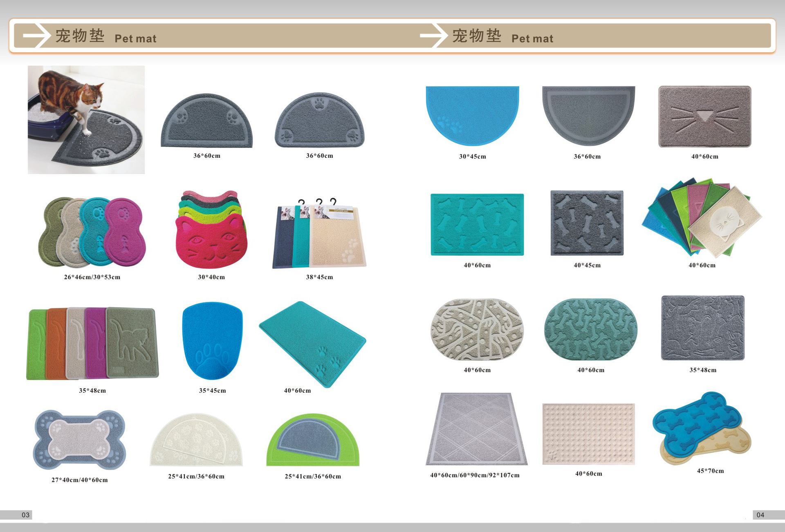Select the gray diamond-pattern large mat
Screen dimensions: 785x532
(x=476, y=429)
